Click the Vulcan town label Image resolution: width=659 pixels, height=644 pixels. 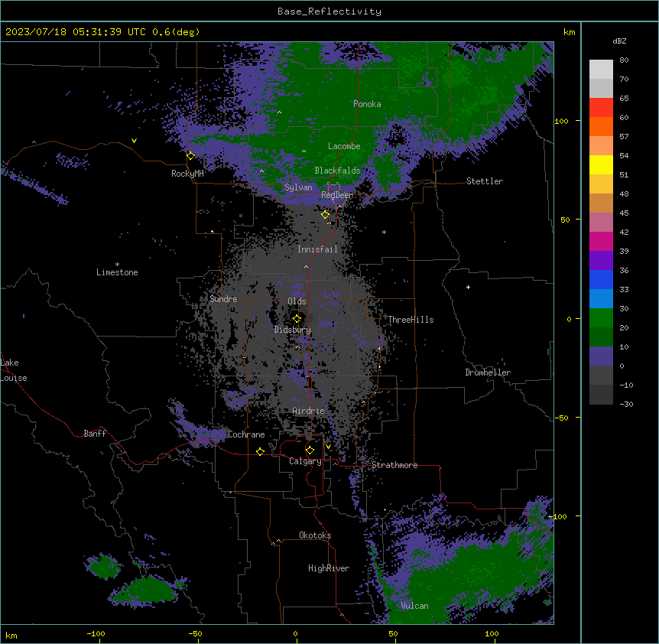click(415, 606)
